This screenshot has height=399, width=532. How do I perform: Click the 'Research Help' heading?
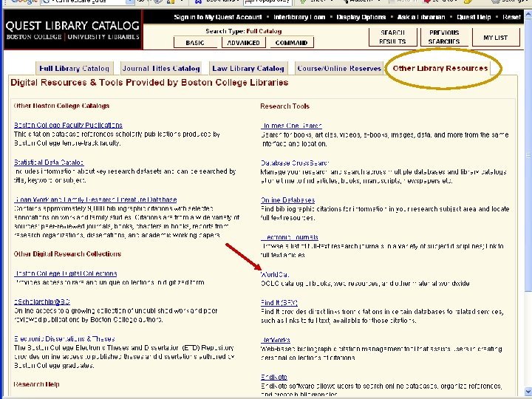tap(36, 384)
